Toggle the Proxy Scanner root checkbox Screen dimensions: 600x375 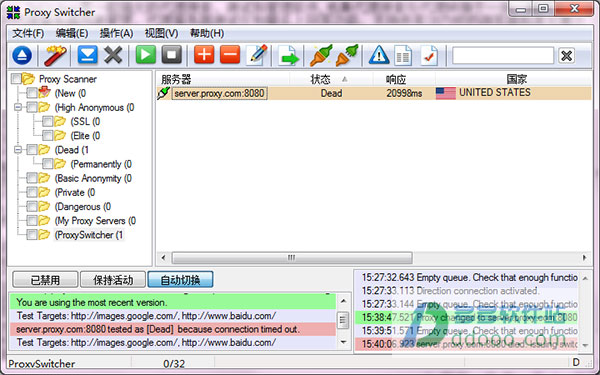tap(16, 79)
